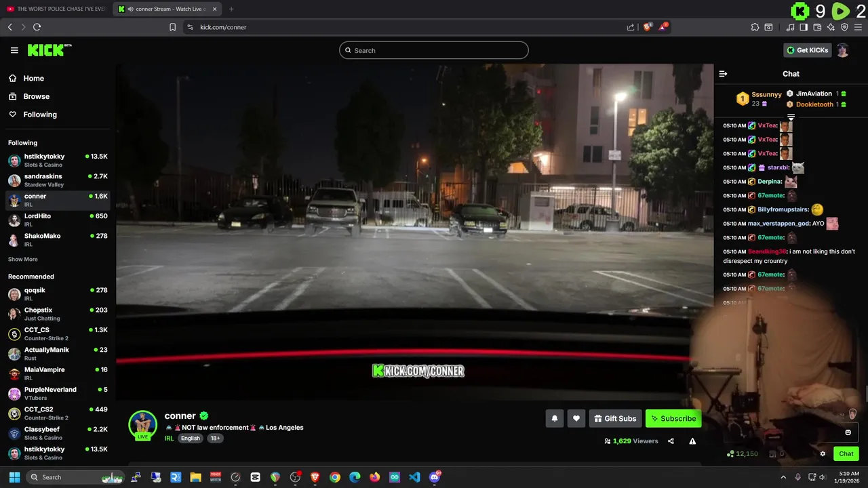The width and height of the screenshot is (868, 488).
Task: Click Get KICKs button
Action: 807,50
